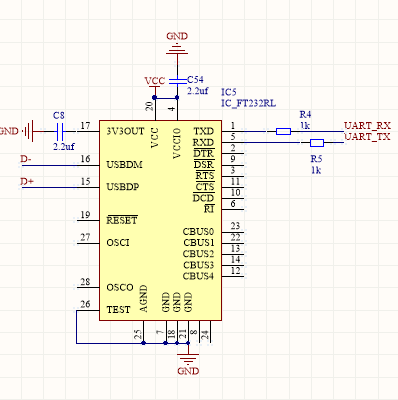Click the junction dot on pin 4 wire
Screen dimensions: 398x400
177,97
